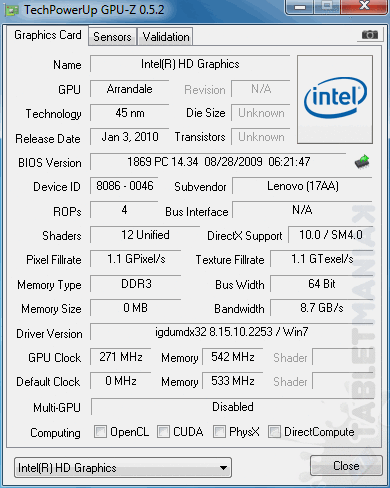The width and height of the screenshot is (390, 488).
Task: Click the 'Computing' label text
Action: 55,433
